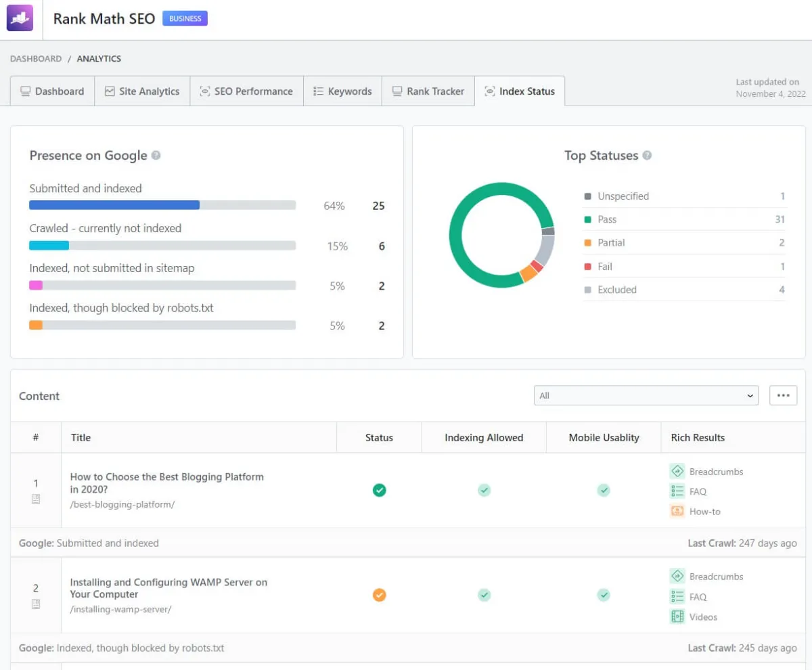Open the Rank Tracker tab
The width and height of the screenshot is (812, 670).
point(428,91)
